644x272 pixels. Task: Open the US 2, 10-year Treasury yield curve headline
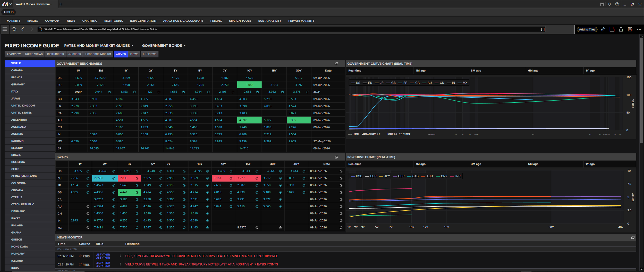[x=201, y=256]
